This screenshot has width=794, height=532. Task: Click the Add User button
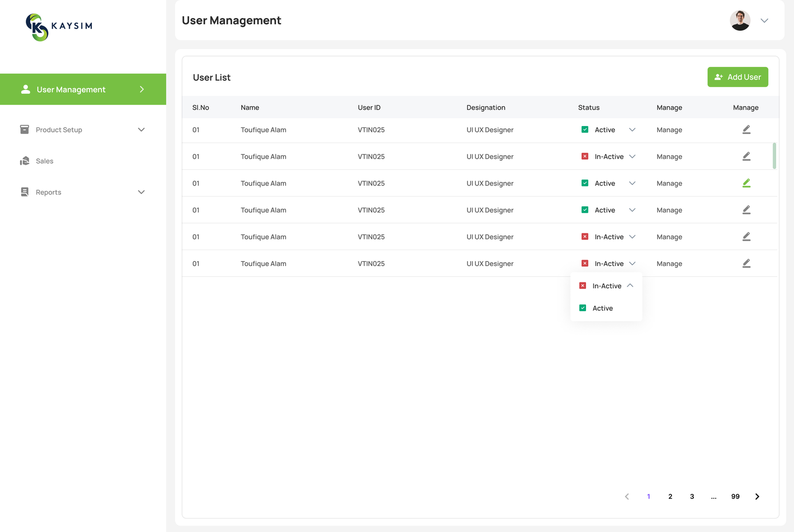tap(737, 77)
